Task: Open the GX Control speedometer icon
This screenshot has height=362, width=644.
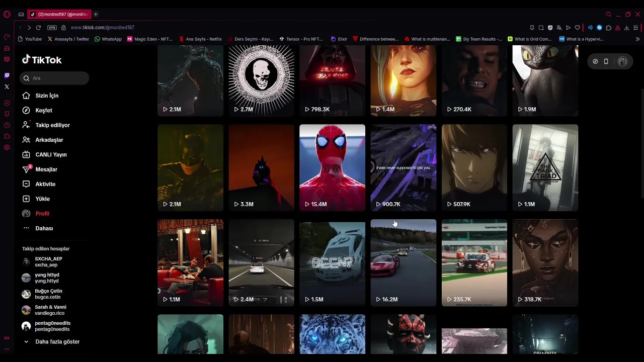Action: click(7, 37)
